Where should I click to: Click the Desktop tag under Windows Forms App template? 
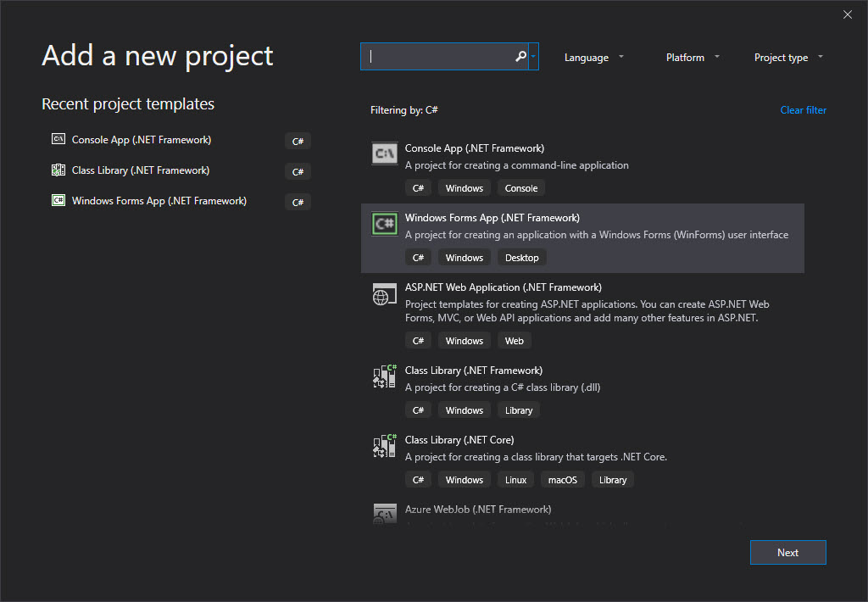521,258
